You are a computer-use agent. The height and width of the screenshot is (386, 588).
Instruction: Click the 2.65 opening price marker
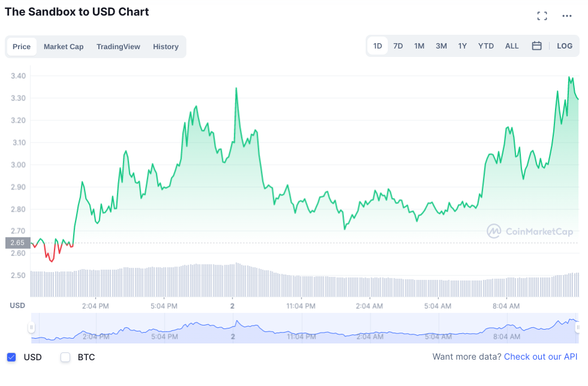pos(17,243)
